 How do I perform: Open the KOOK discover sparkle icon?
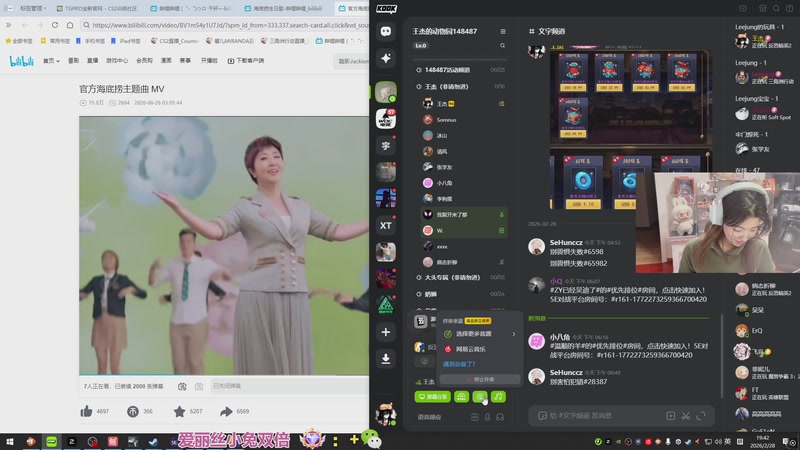(386, 58)
